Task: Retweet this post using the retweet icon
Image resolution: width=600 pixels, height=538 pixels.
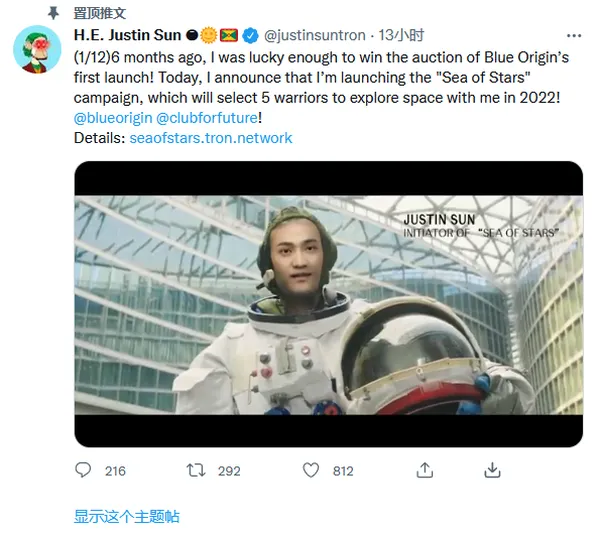Action: pos(197,470)
